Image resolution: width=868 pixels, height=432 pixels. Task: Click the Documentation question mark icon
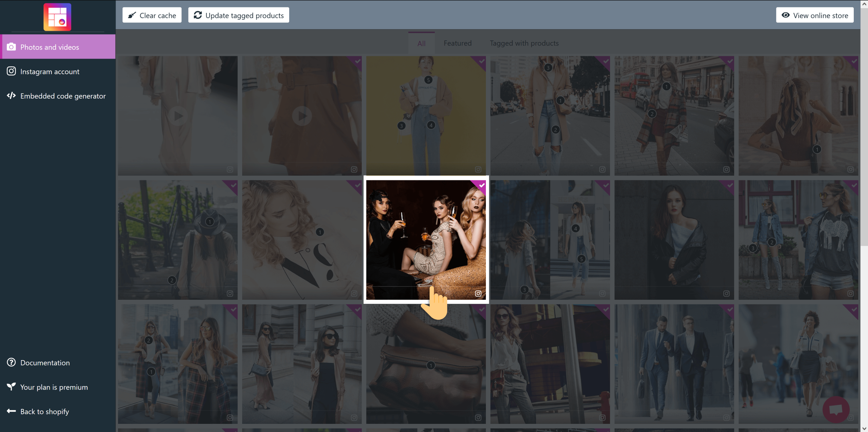(x=11, y=362)
